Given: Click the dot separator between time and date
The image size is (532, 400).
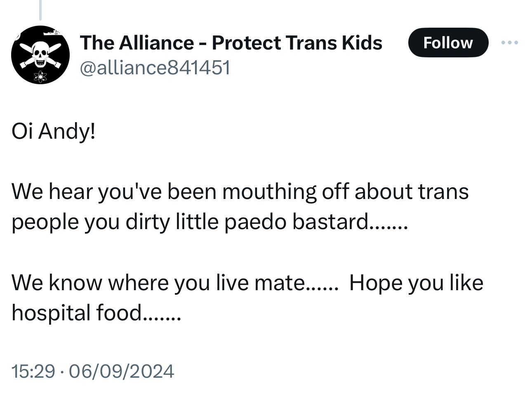Looking at the screenshot, I should coord(62,372).
